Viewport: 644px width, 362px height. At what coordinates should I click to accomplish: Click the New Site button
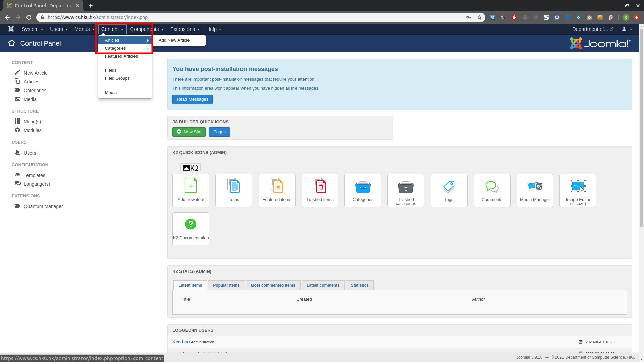pyautogui.click(x=189, y=132)
